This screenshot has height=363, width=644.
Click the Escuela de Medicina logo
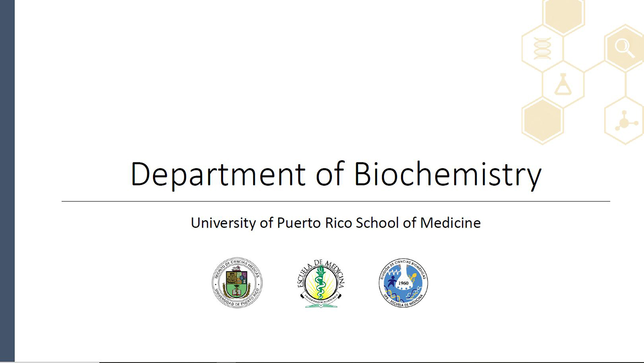click(321, 283)
